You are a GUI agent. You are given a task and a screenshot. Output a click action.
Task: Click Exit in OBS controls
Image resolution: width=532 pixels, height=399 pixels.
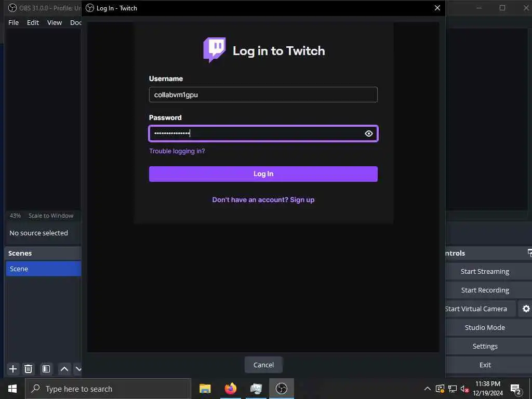[x=485, y=365]
